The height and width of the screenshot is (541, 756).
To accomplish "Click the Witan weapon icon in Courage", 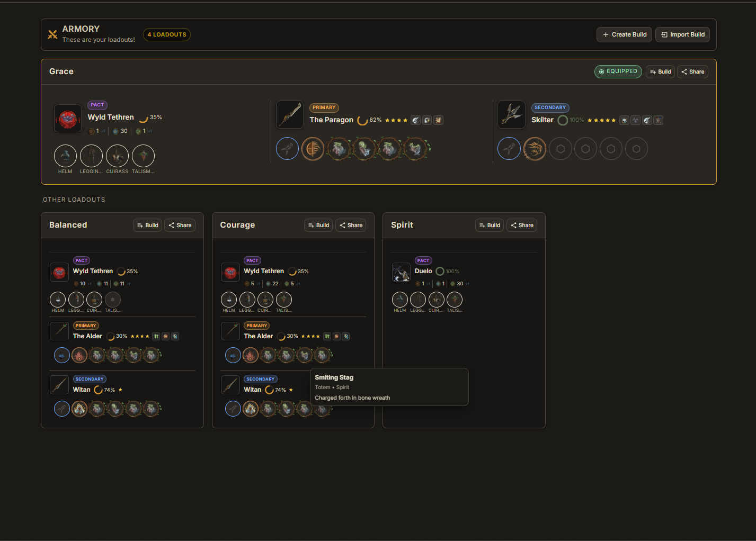I will coord(230,384).
